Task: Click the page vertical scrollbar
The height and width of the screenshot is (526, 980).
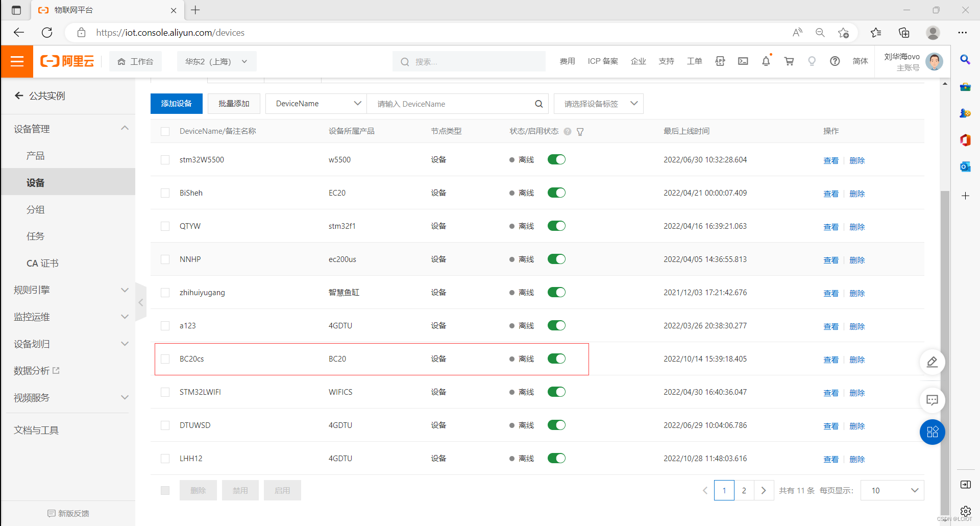Action: [x=945, y=352]
